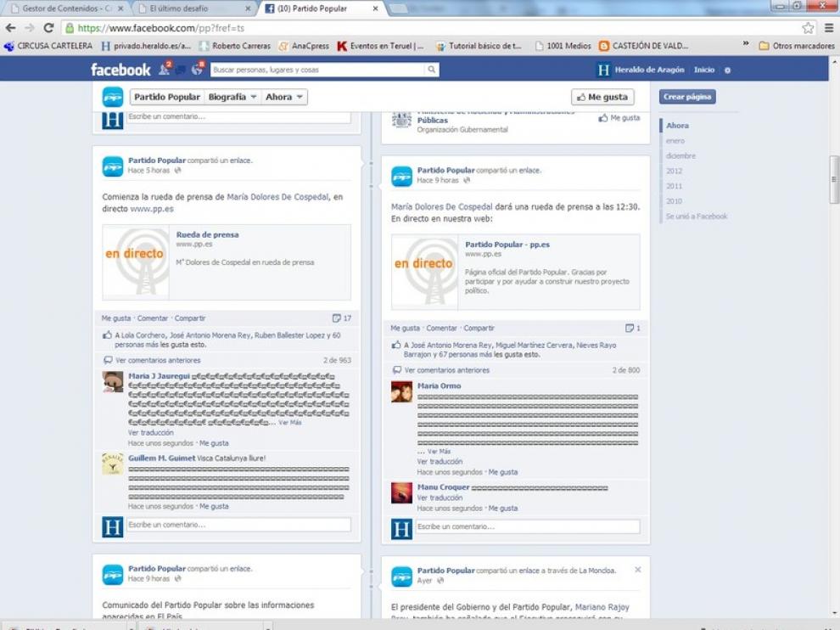Screen dimensions: 840x630
Task: Click the Me gusta page button
Action: coord(602,97)
